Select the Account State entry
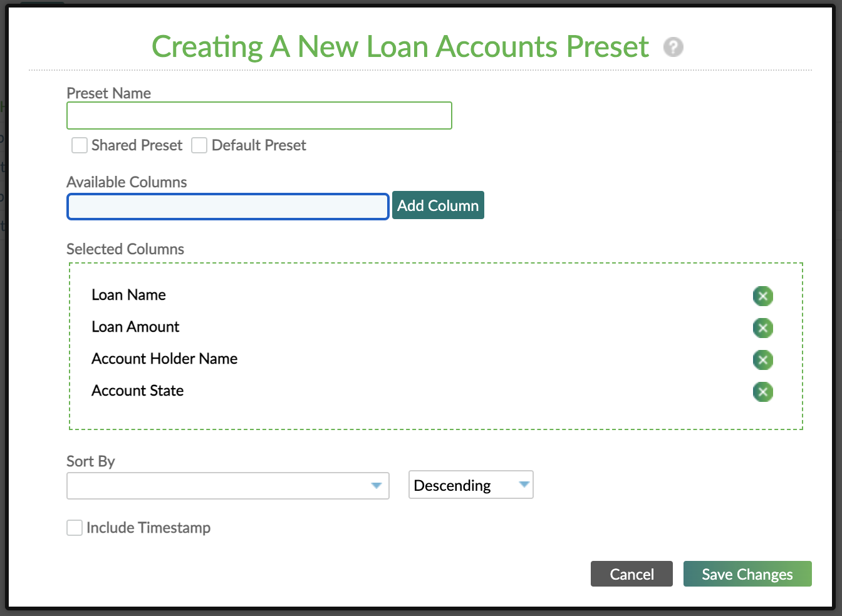Viewport: 842px width, 616px height. [x=137, y=391]
